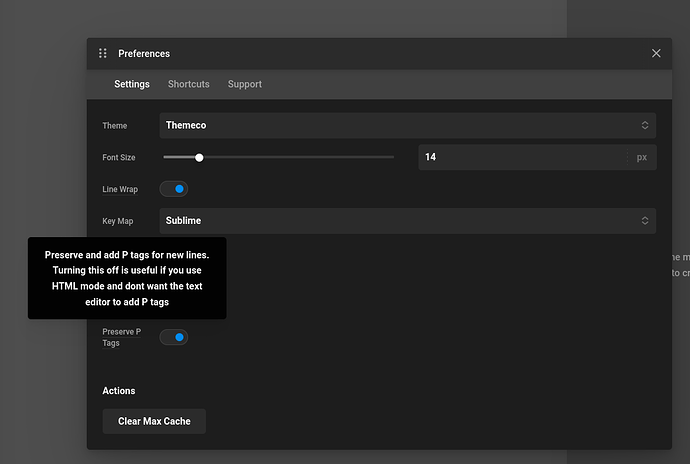Click the Preserve P tags tooltip
Viewport: 690px width, 464px height.
coord(127,278)
